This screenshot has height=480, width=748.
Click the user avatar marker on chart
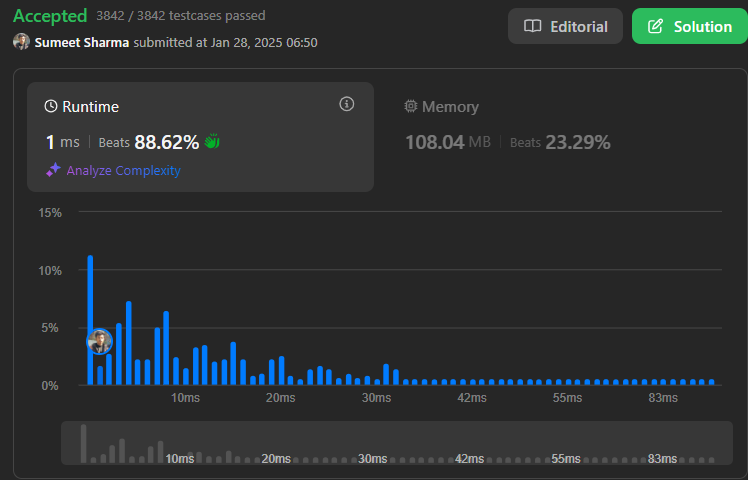pyautogui.click(x=99, y=342)
